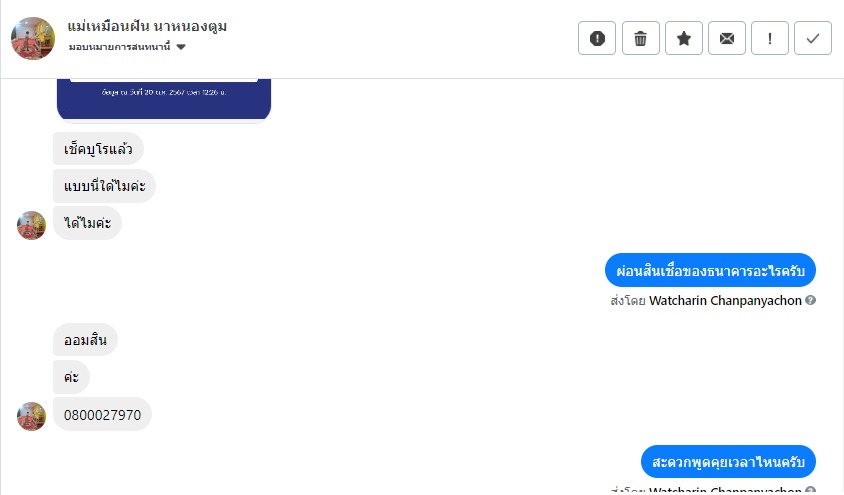
Task: Delete conversation using the trash icon
Action: pos(641,38)
